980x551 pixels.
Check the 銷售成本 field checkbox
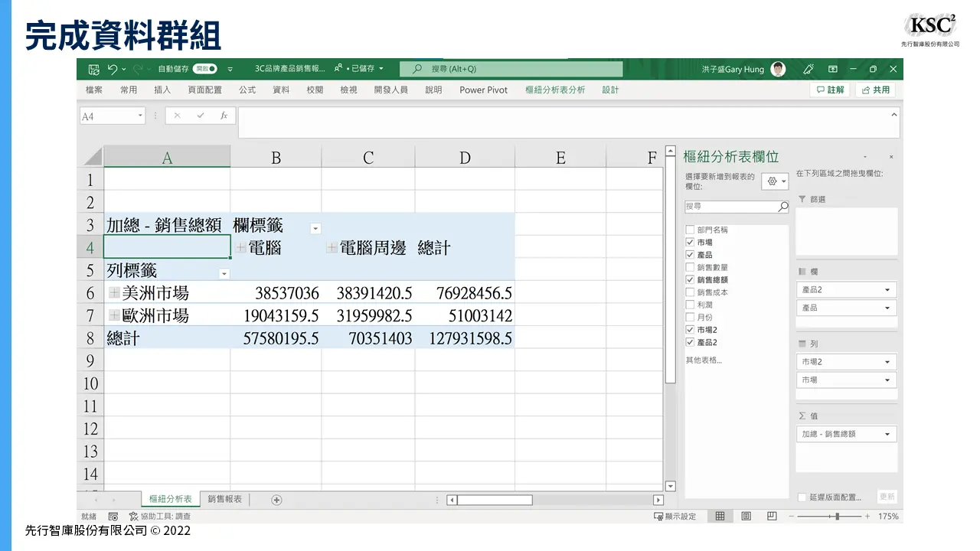690,292
